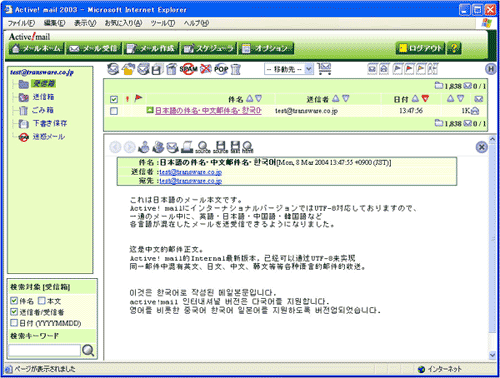
Task: Check the checkbox for the 13:47:56 message
Action: (114, 111)
